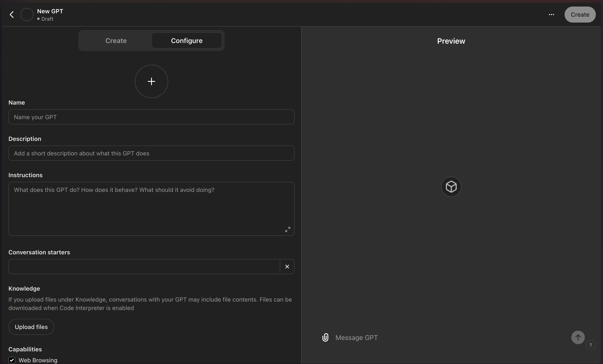Click the paperclip attach file icon
The image size is (603, 364).
click(x=325, y=338)
